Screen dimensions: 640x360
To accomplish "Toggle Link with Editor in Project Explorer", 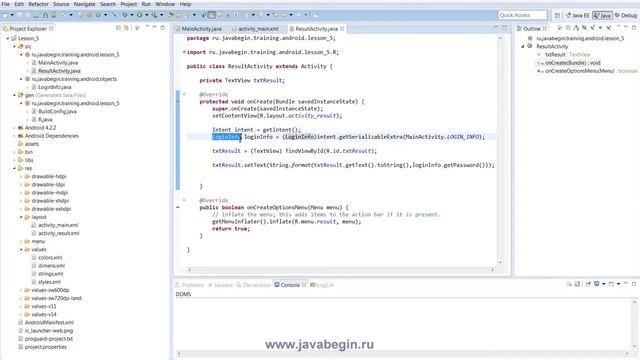I will 127,28.
